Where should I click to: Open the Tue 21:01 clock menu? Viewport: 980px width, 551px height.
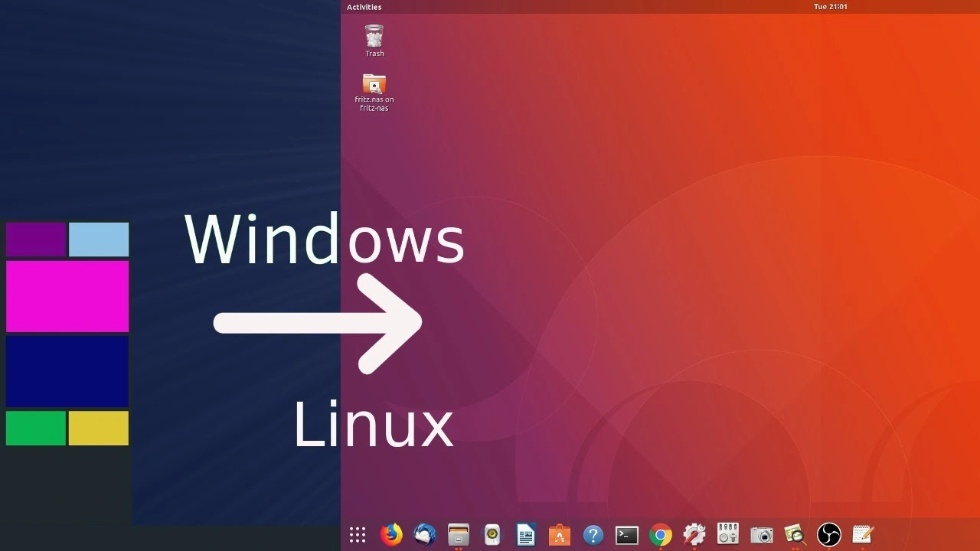830,7
